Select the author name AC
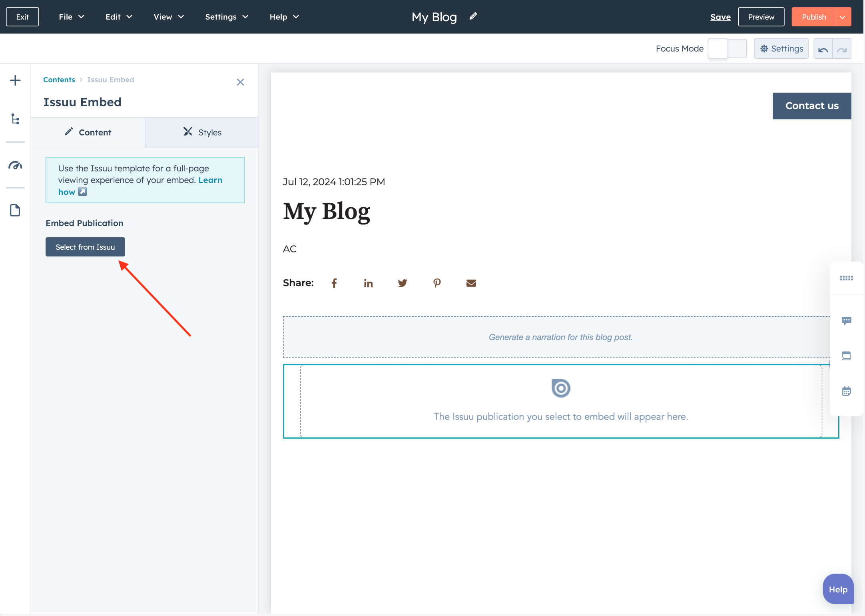Viewport: 865px width, 616px height. [290, 249]
